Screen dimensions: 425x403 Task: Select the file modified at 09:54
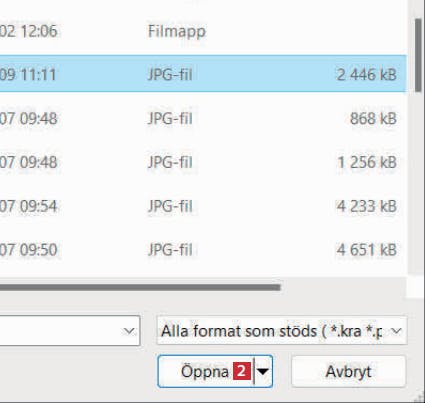(x=203, y=206)
